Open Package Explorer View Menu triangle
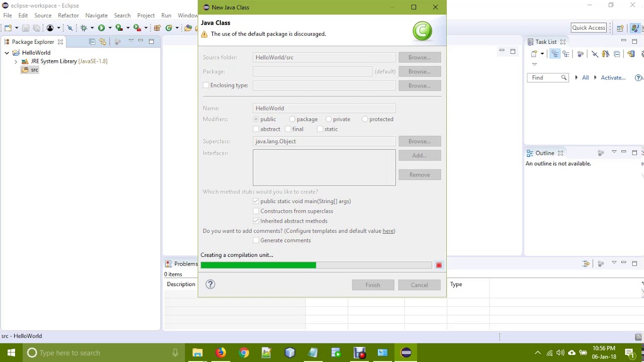The height and width of the screenshot is (362, 644). click(x=131, y=41)
